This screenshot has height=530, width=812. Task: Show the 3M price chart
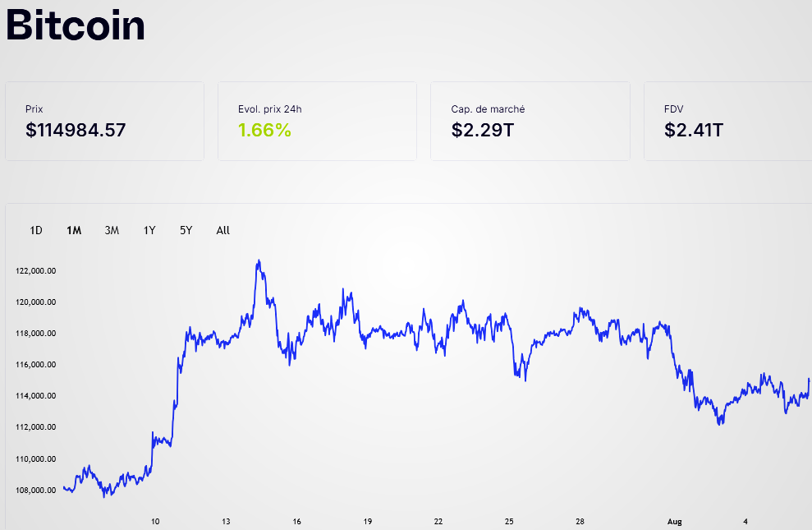pos(112,231)
